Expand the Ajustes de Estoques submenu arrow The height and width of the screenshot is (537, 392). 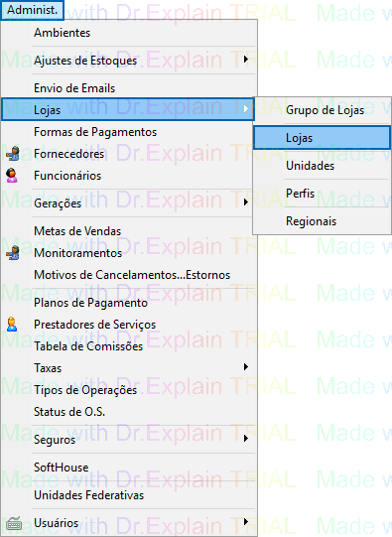click(245, 60)
